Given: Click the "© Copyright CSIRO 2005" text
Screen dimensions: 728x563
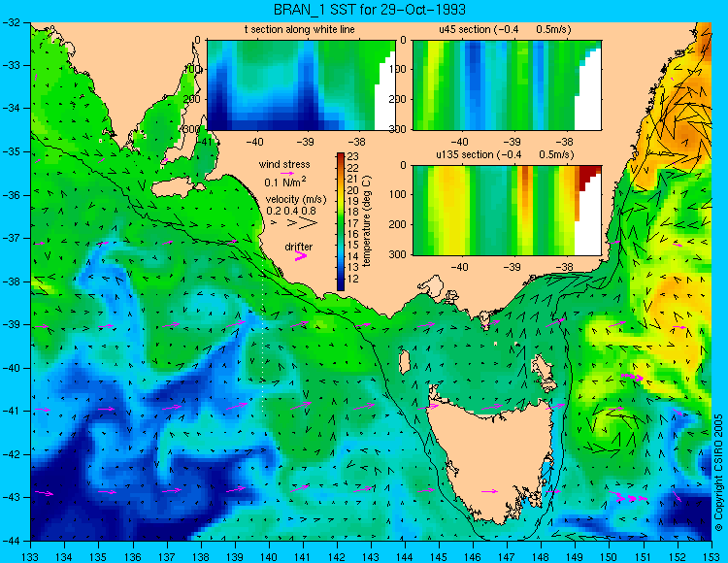Looking at the screenshot, I should (x=718, y=473).
